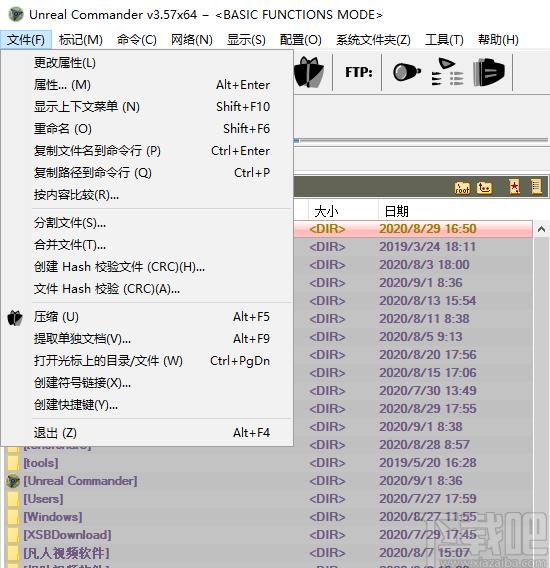Click the black book toolbar icon
The width and height of the screenshot is (550, 568).
(489, 72)
